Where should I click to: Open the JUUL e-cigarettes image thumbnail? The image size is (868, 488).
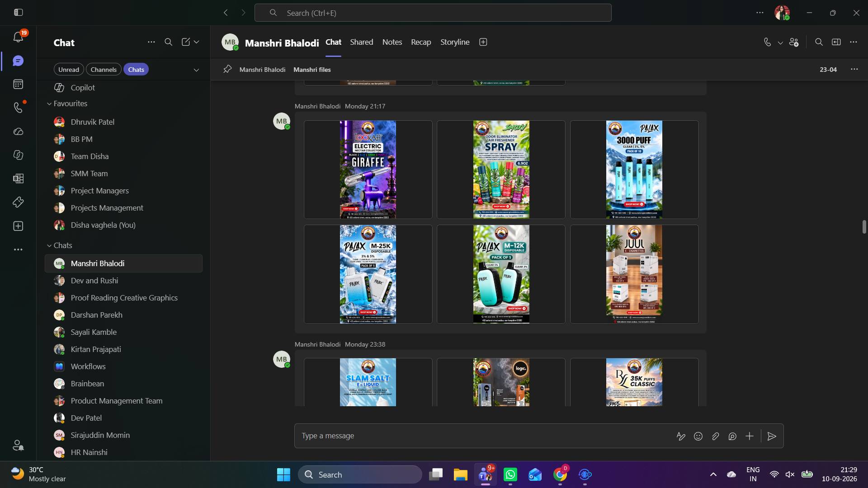(634, 274)
